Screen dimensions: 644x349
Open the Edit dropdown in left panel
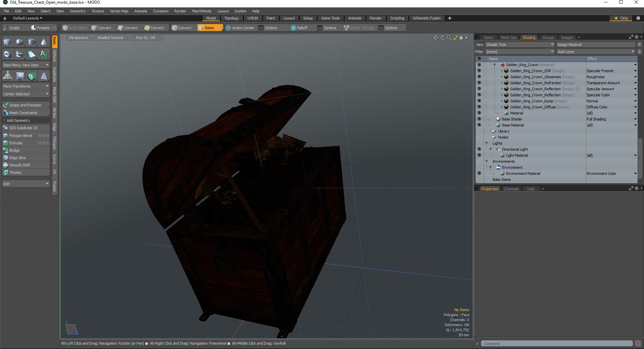pos(26,184)
